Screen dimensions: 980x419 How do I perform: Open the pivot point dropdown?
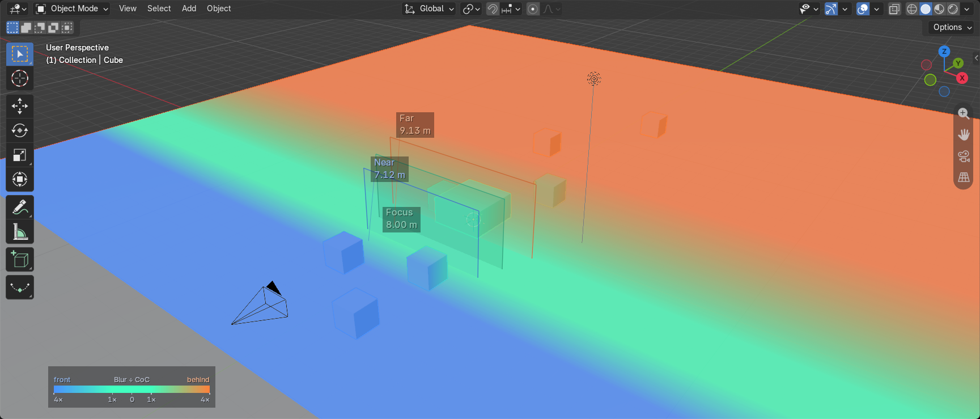coord(471,9)
